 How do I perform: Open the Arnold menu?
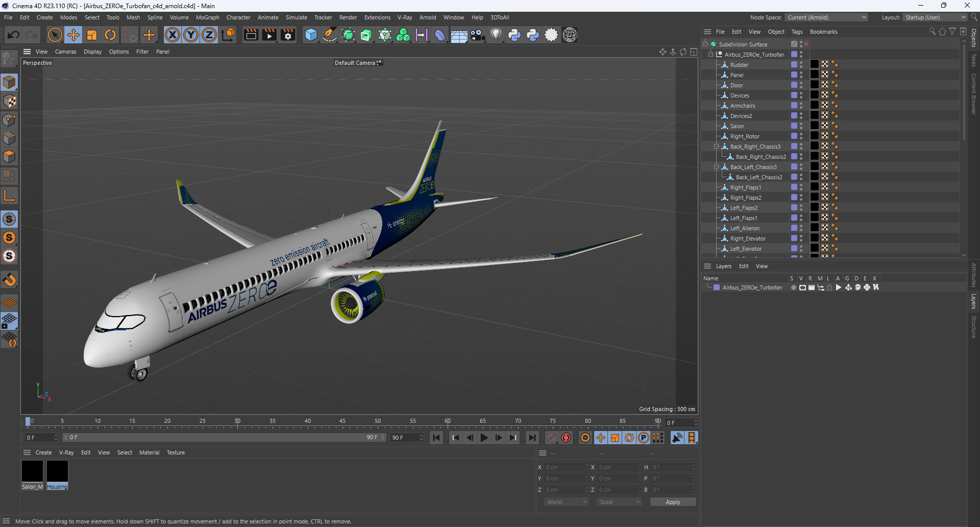(428, 17)
